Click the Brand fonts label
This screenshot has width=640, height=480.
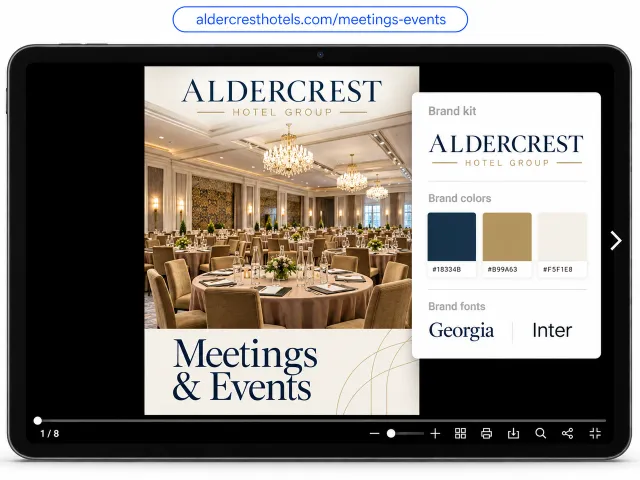click(x=457, y=307)
